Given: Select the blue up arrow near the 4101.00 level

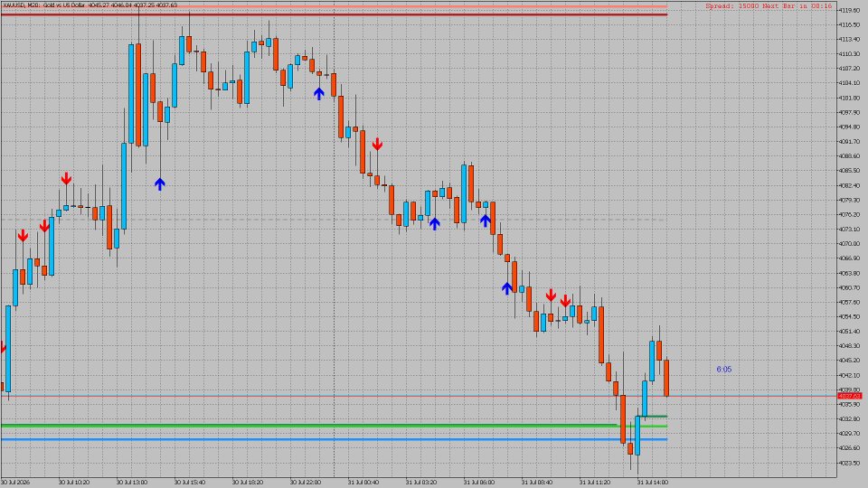Looking at the screenshot, I should click(318, 93).
